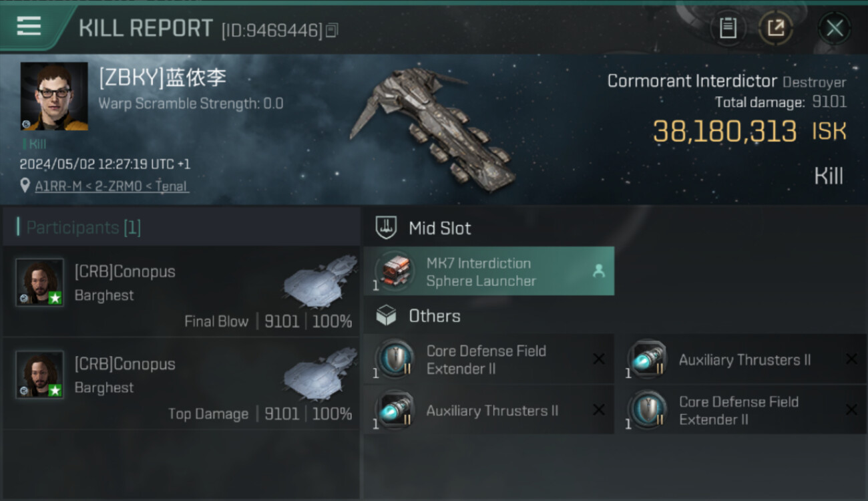This screenshot has height=501, width=868.
Task: Select Conopus Top Damage participant entry
Action: (181, 383)
